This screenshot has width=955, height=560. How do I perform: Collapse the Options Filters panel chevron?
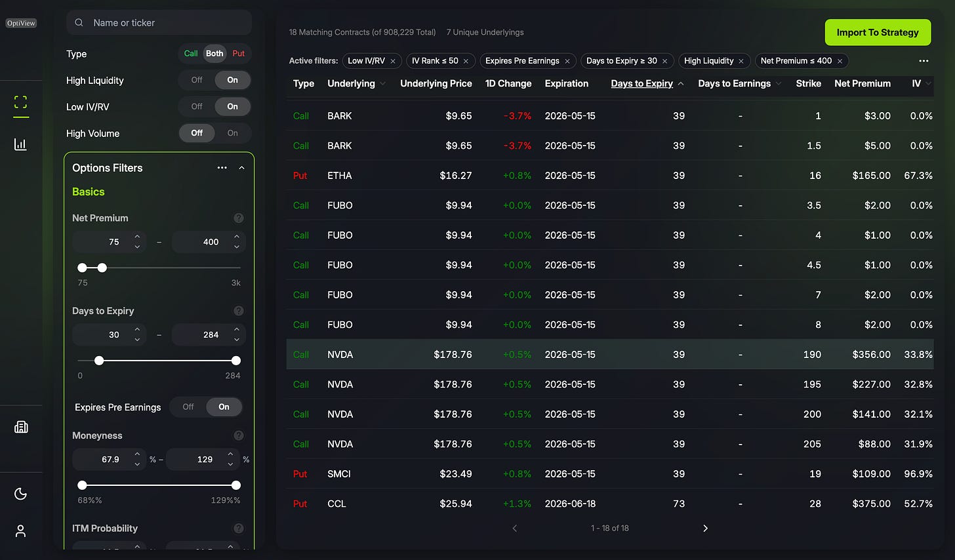tap(242, 168)
